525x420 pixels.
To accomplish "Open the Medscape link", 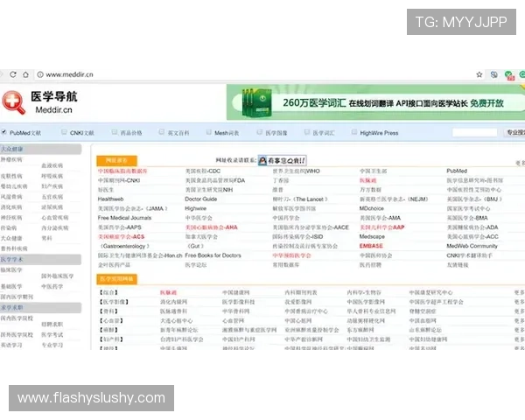I will coord(372,237).
